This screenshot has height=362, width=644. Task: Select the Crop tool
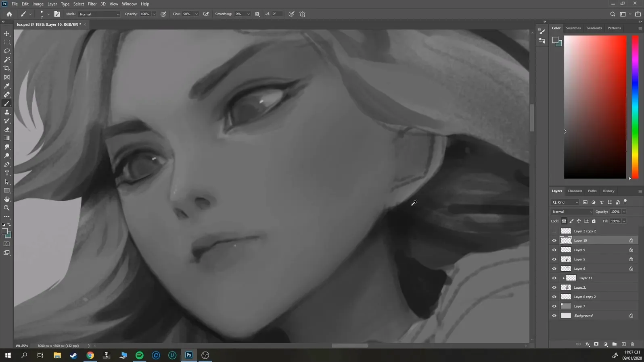[x=7, y=69]
